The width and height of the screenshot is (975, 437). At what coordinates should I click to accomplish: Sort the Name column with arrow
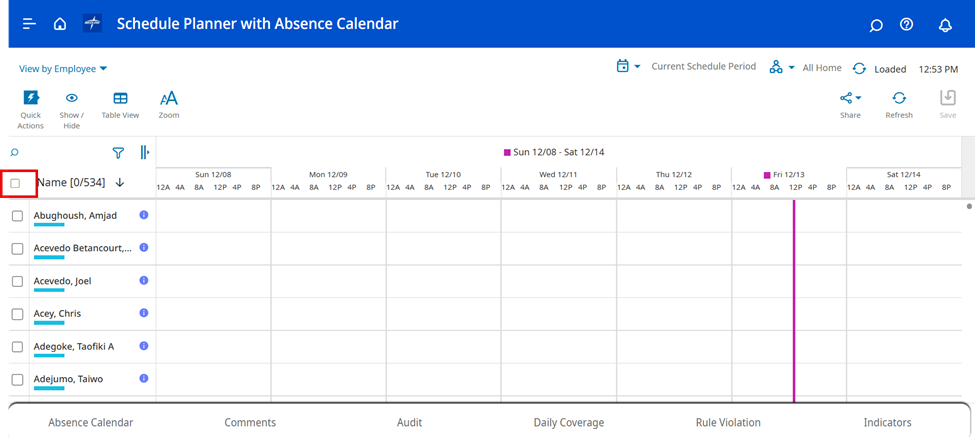click(x=120, y=182)
